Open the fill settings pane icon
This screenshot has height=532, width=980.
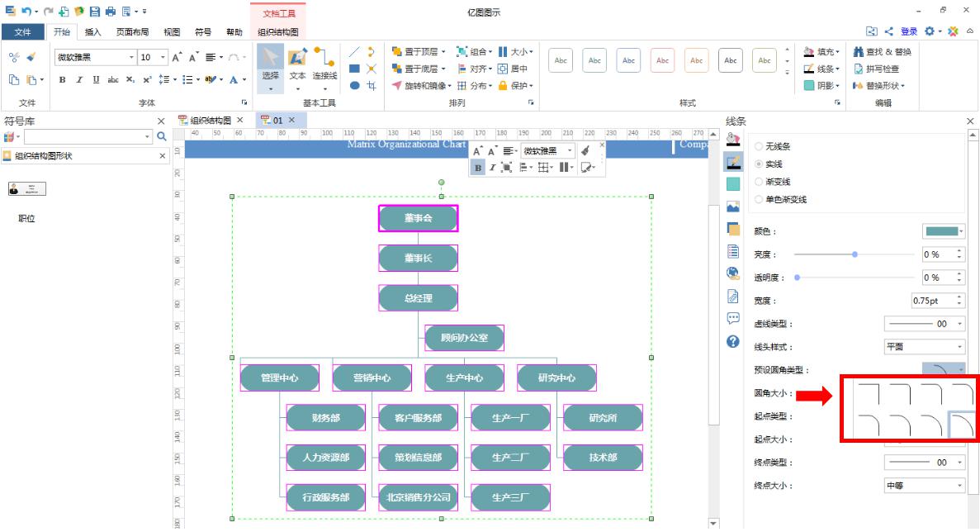pos(733,139)
